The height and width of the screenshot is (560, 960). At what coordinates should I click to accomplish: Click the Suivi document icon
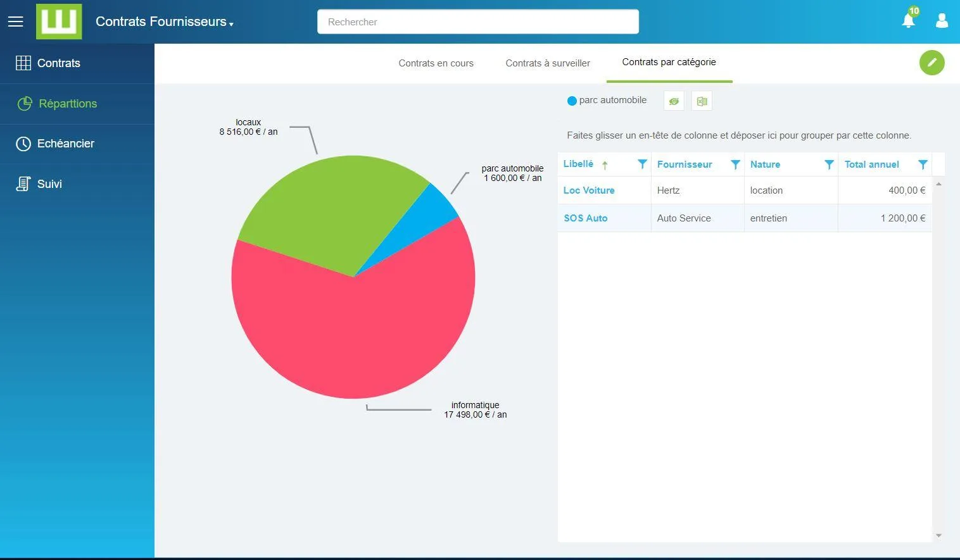(x=23, y=184)
